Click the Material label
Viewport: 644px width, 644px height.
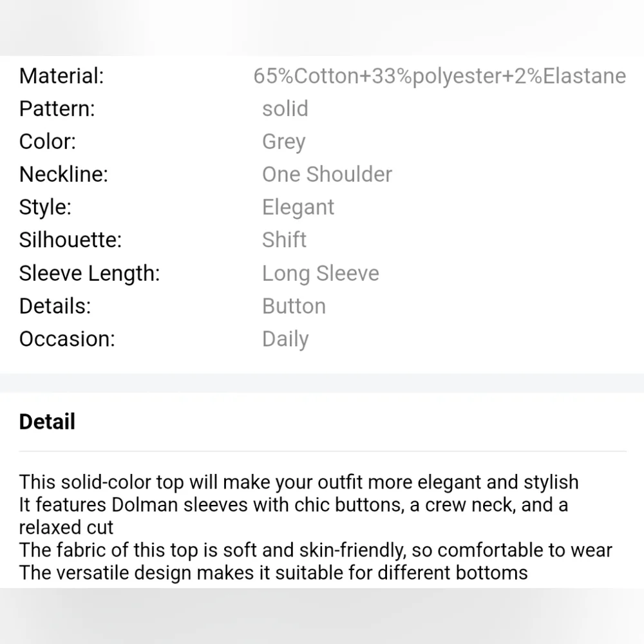[x=61, y=76]
